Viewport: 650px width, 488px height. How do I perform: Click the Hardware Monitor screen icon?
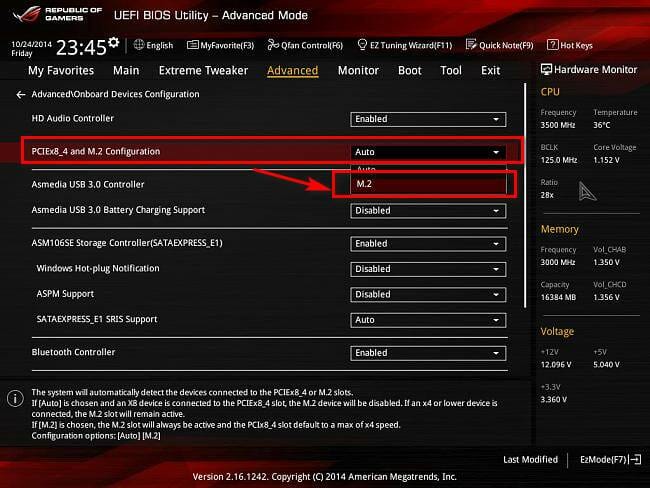[x=546, y=70]
